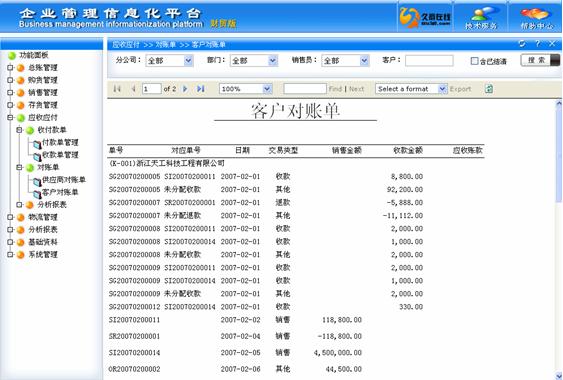563x380 pixels.
Task: Go to previous report page
Action: (133, 89)
